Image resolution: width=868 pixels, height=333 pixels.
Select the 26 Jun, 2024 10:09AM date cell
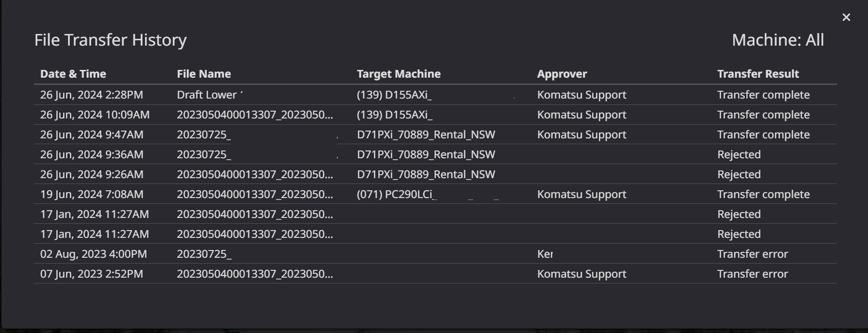coord(95,115)
